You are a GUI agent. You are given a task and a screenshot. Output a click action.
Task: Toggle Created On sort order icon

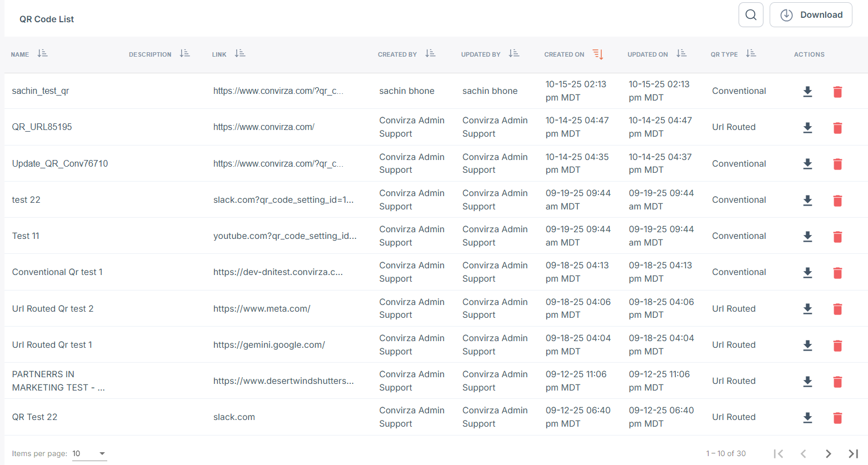pyautogui.click(x=597, y=54)
